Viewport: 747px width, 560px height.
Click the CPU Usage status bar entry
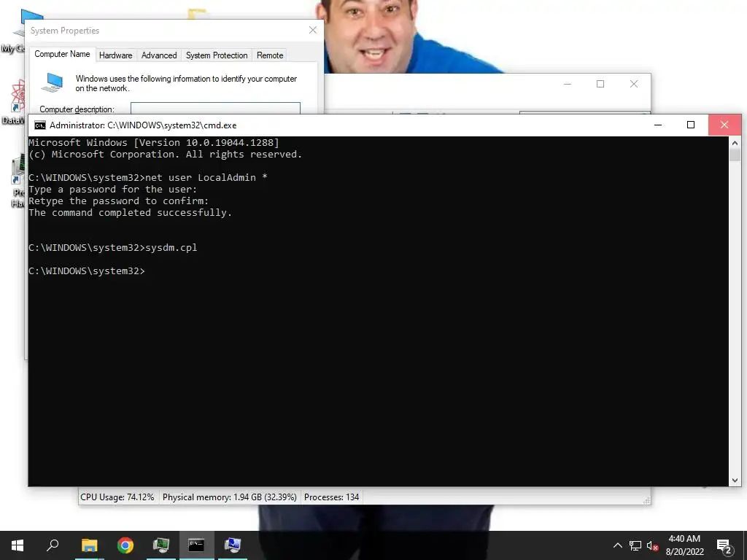pos(117,497)
